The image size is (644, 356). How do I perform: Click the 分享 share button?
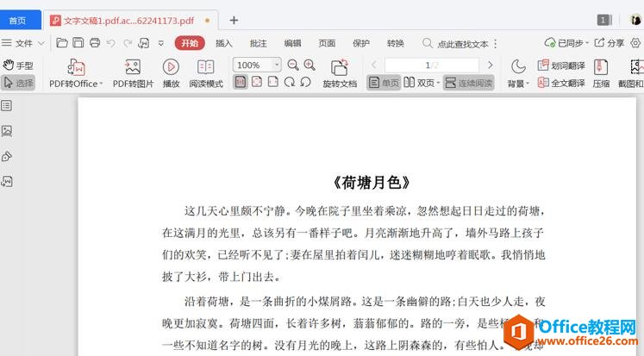(x=610, y=43)
